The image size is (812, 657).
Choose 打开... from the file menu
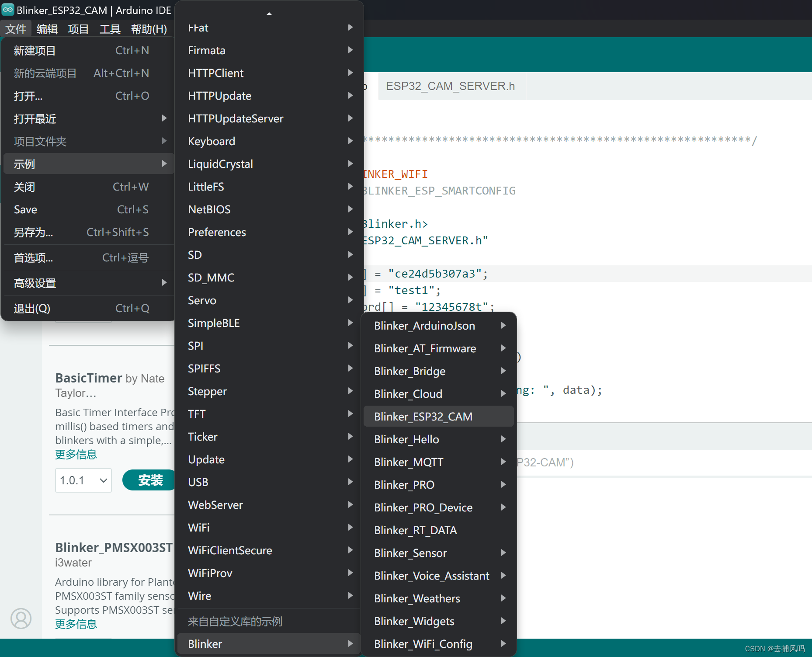[x=89, y=96]
